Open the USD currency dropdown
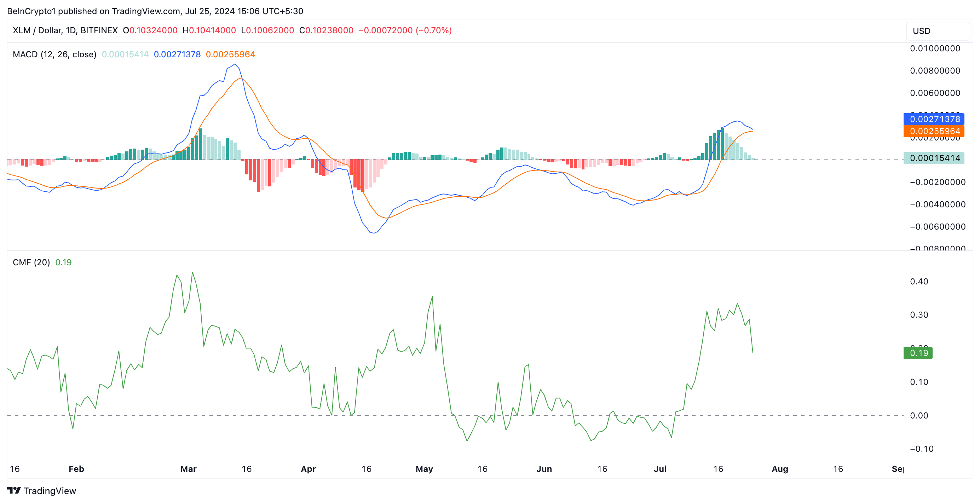Viewport: 980px width, 503px height. [x=938, y=31]
